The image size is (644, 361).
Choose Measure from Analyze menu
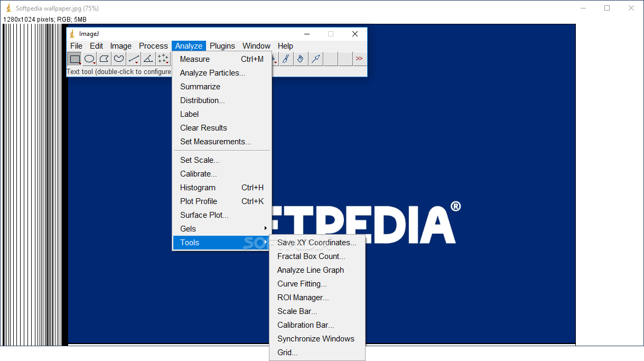coord(222,59)
